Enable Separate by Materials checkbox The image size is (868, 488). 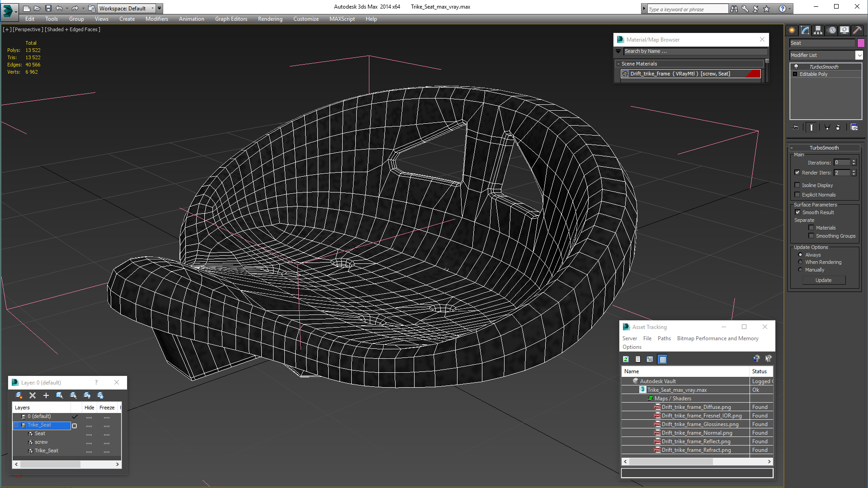click(811, 227)
